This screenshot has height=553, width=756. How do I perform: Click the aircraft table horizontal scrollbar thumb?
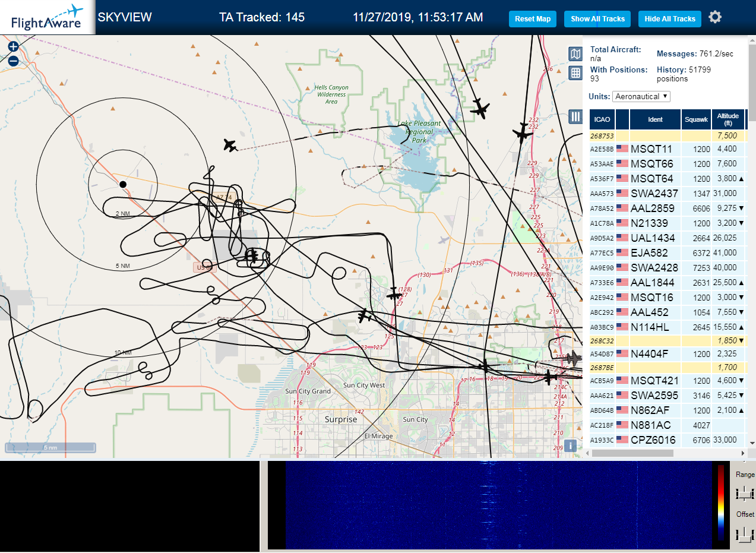[632, 453]
